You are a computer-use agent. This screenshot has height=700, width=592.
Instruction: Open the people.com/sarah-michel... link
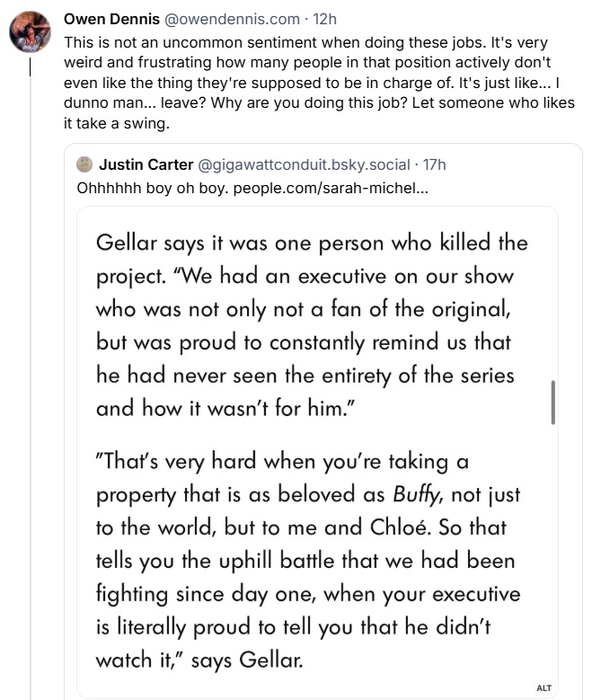(x=331, y=191)
